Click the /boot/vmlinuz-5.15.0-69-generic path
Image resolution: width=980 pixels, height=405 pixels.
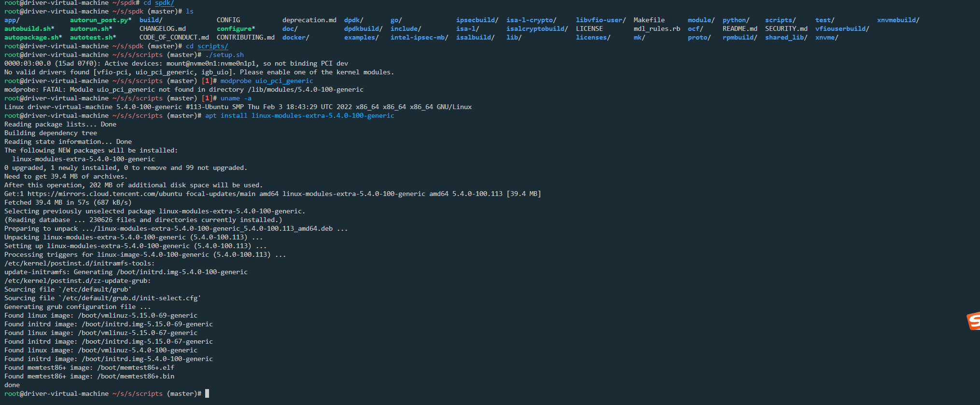pyautogui.click(x=138, y=316)
